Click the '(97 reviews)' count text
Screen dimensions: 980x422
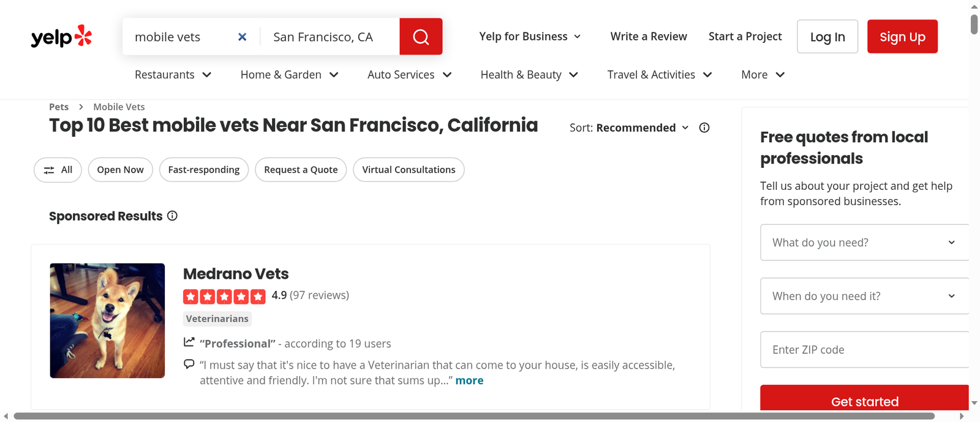(x=319, y=295)
